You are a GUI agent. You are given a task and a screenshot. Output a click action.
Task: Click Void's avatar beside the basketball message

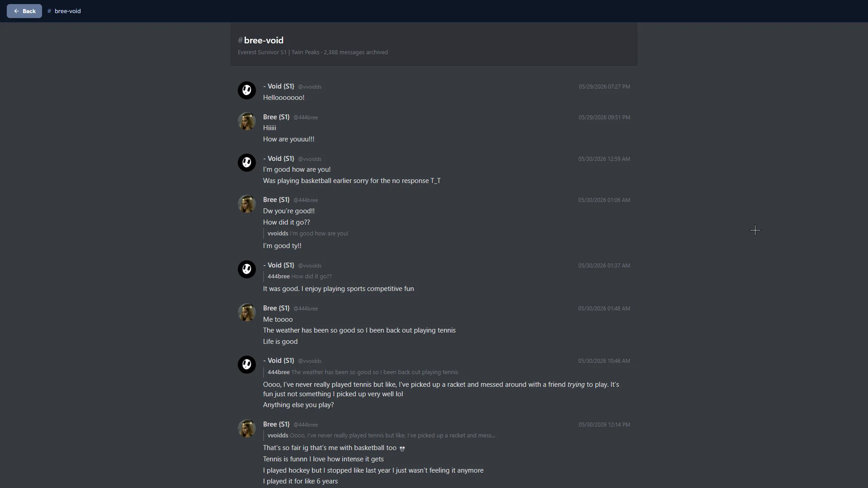(x=247, y=163)
